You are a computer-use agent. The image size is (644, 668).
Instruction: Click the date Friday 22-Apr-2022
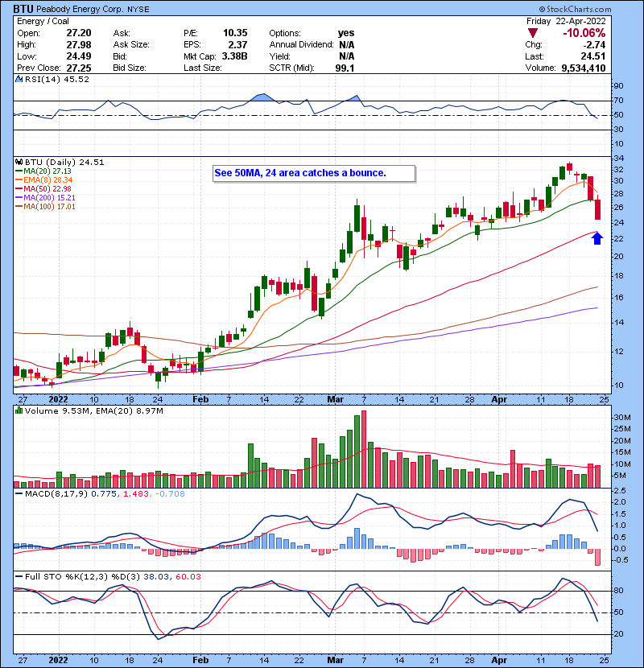pyautogui.click(x=566, y=21)
